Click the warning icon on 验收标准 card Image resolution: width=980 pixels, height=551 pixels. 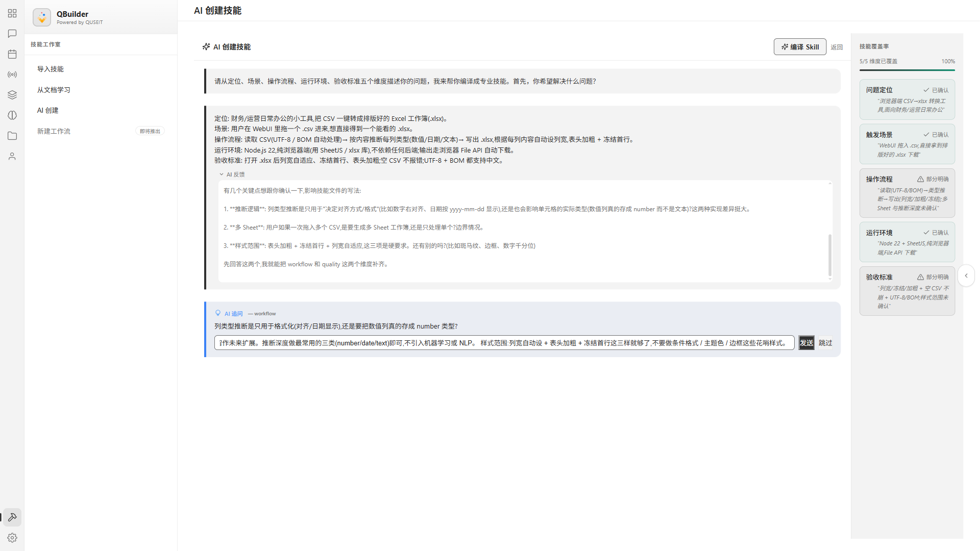pyautogui.click(x=920, y=277)
